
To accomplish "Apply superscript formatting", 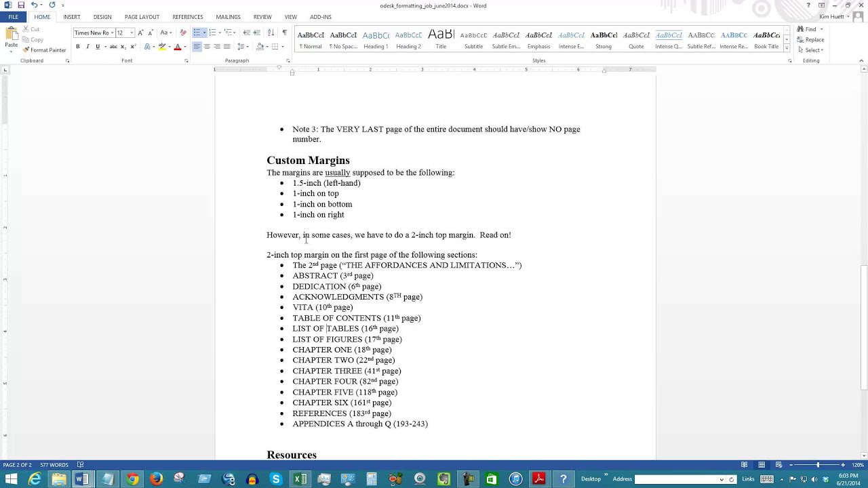I will tap(132, 47).
